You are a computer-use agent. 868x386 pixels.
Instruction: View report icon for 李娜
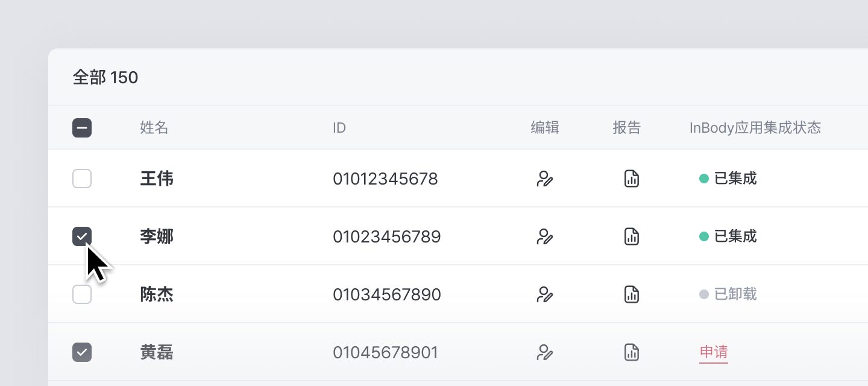click(x=631, y=236)
